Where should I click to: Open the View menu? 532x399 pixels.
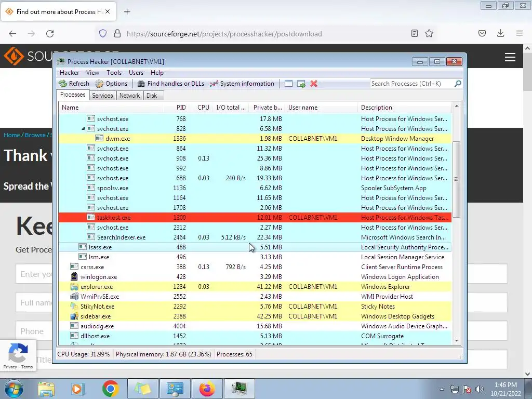(x=92, y=73)
